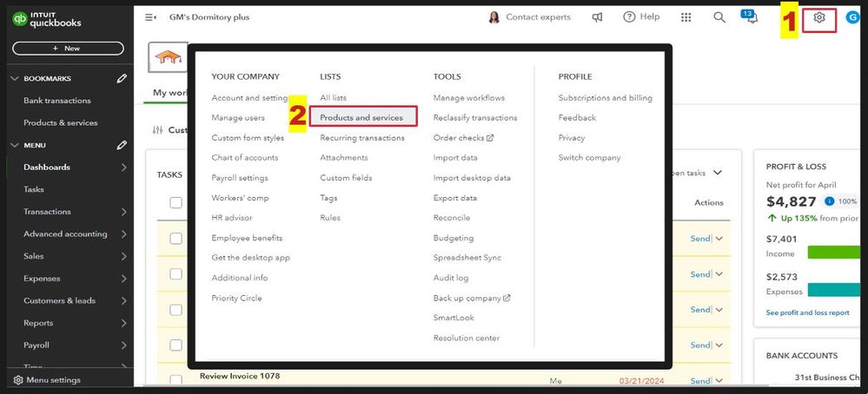Expand the Transactions submenu arrow
Screen dimensions: 868x394
[x=123, y=212]
